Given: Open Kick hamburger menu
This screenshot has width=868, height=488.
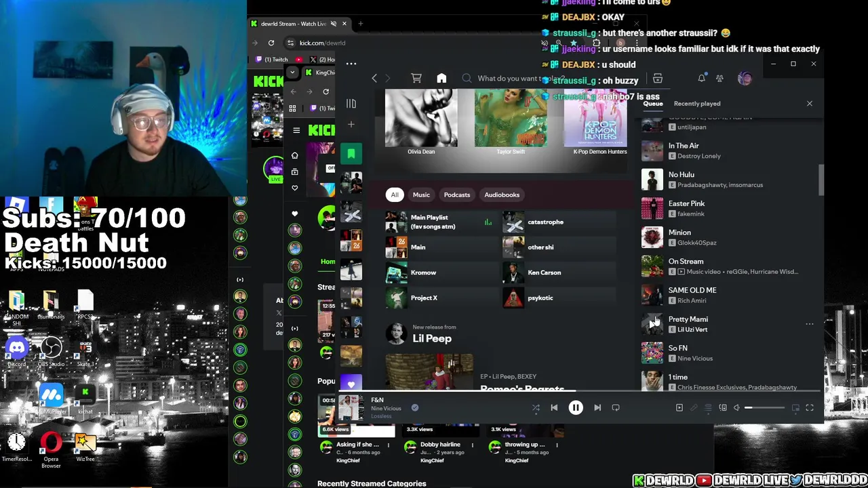Looking at the screenshot, I should [296, 130].
